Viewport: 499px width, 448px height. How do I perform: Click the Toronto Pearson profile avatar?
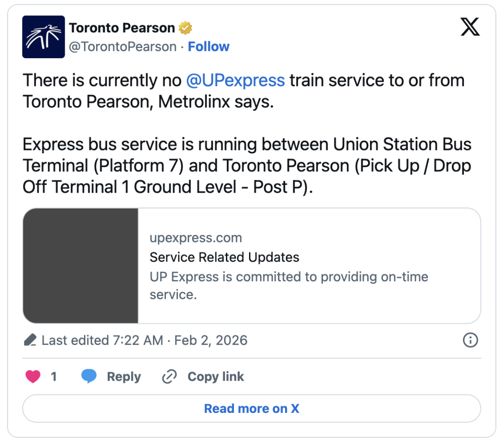[43, 37]
